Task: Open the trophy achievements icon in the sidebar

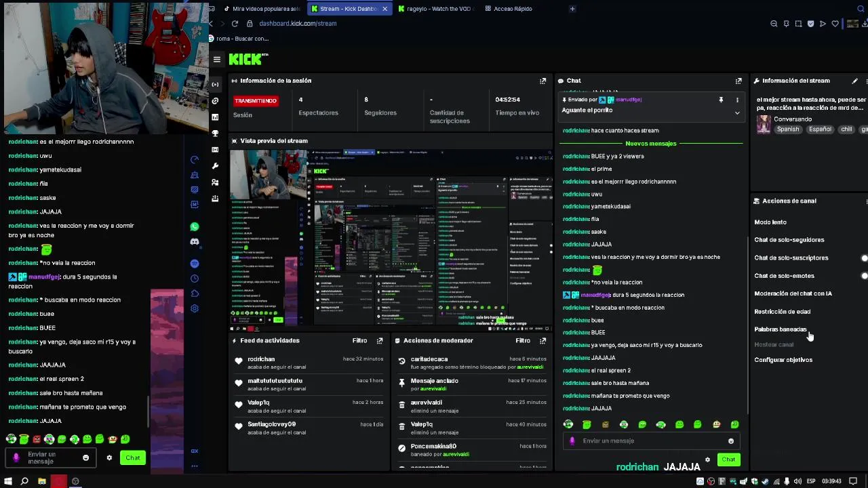Action: [216, 134]
